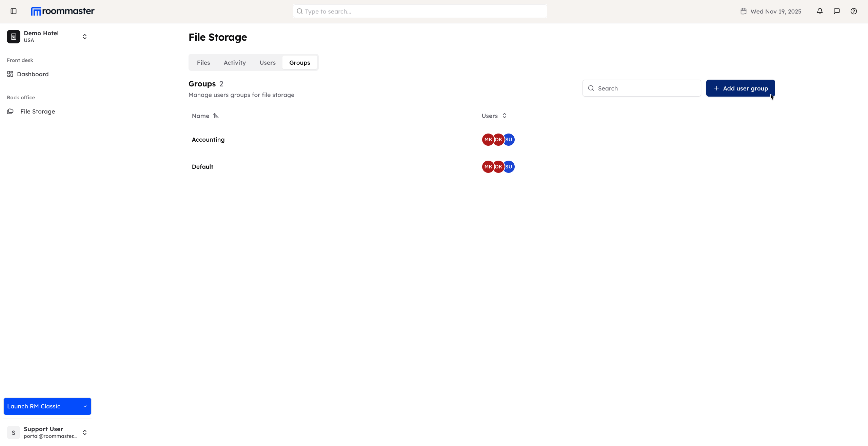The height and width of the screenshot is (446, 868).
Task: Click the MK avatar in the Accounting row
Action: [488, 139]
